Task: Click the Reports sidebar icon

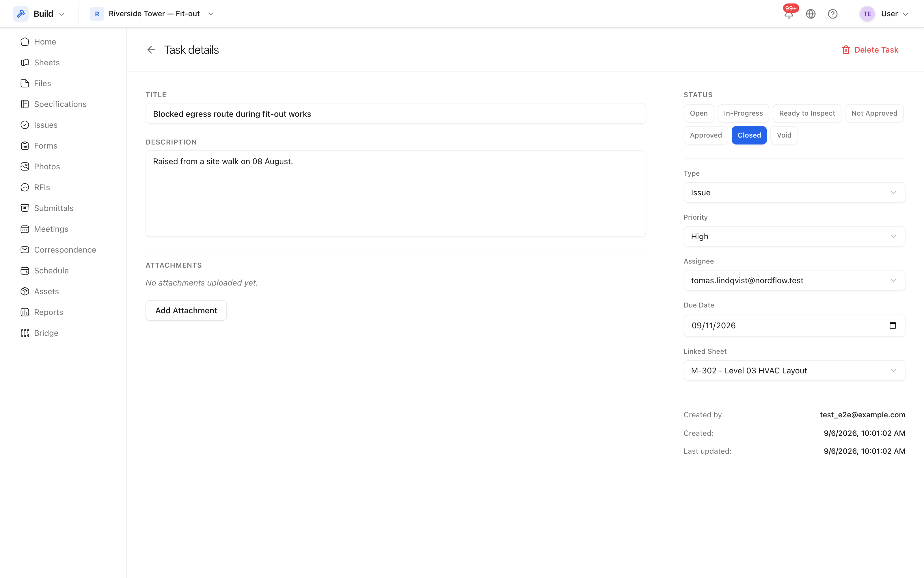Action: click(25, 312)
